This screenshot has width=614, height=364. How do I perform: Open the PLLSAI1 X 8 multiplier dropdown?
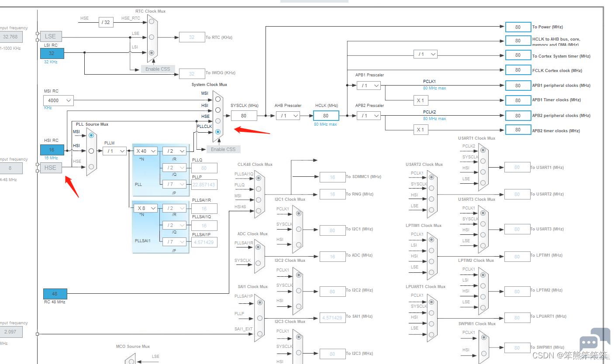pyautogui.click(x=146, y=208)
